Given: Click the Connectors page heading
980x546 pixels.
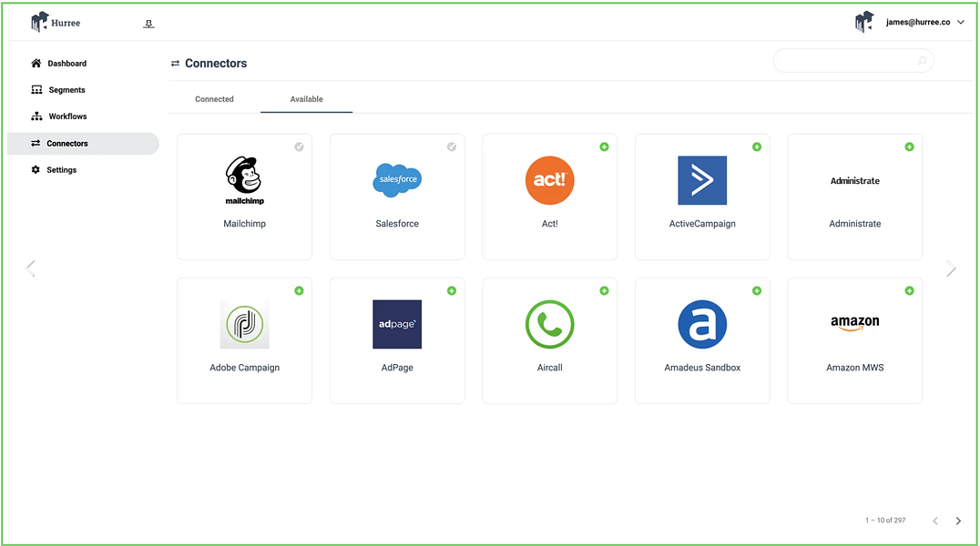Looking at the screenshot, I should coord(216,63).
